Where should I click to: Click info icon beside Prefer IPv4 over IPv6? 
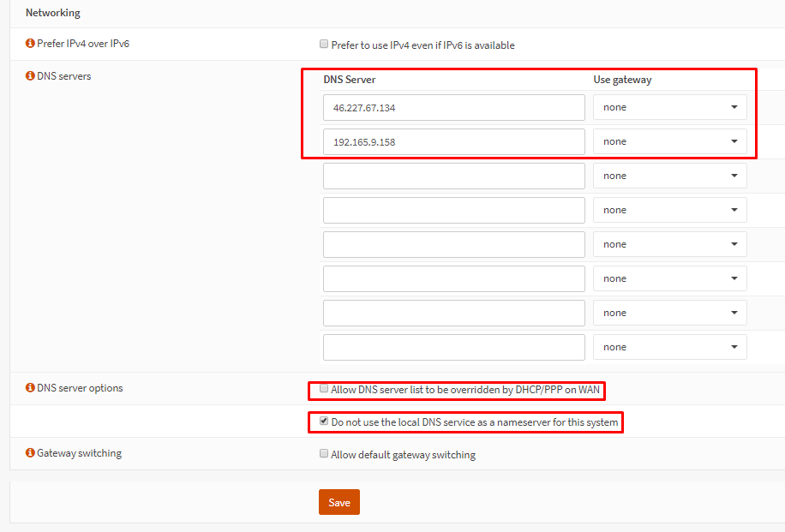29,42
